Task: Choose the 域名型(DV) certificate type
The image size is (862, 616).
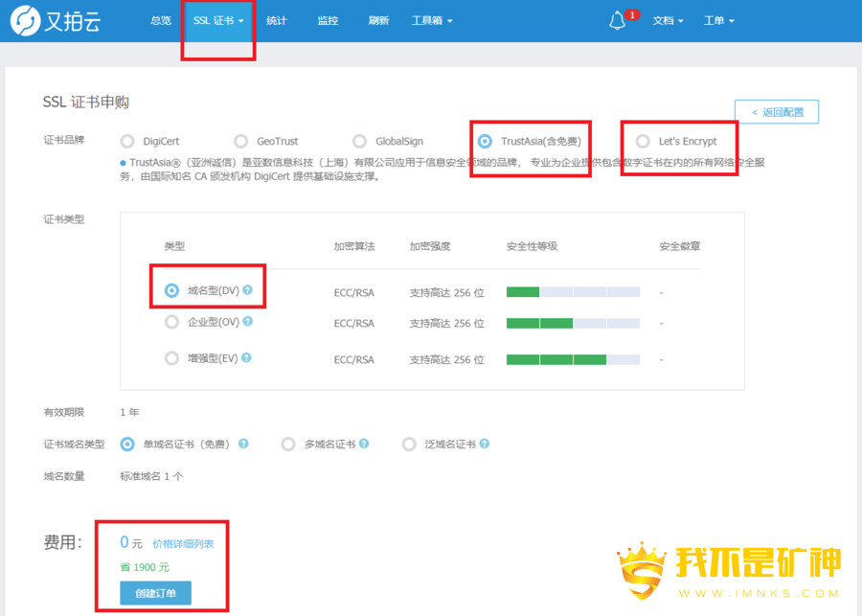Action: (x=172, y=290)
